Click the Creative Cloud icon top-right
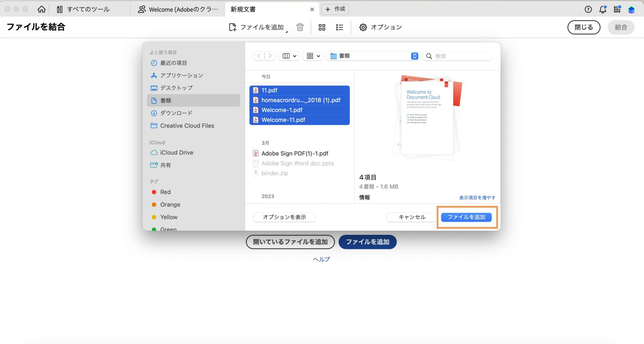Viewport: 644px width, 344px height. click(632, 10)
